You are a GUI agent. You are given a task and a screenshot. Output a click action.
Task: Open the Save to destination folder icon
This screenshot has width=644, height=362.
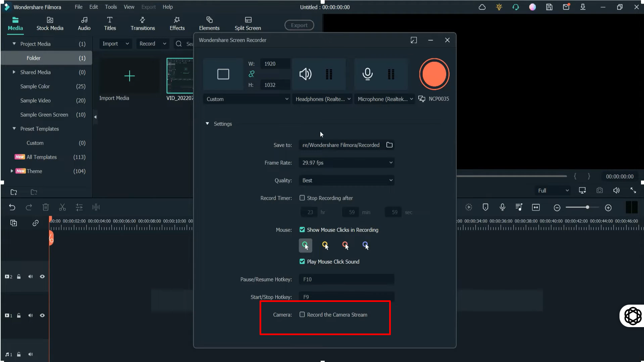(389, 145)
